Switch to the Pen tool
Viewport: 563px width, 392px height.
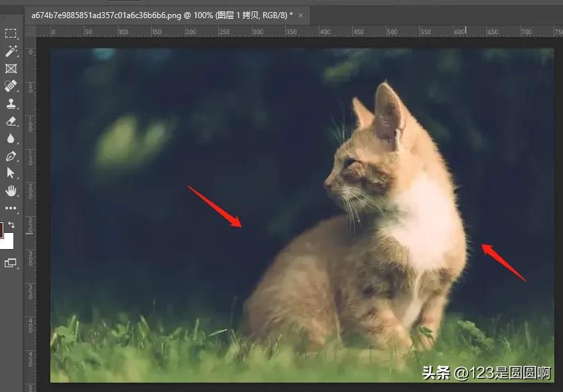11,156
